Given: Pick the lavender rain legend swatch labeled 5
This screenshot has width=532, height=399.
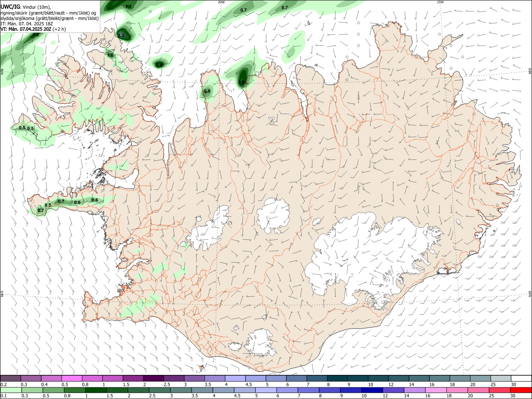Looking at the screenshot, I should (266, 390).
